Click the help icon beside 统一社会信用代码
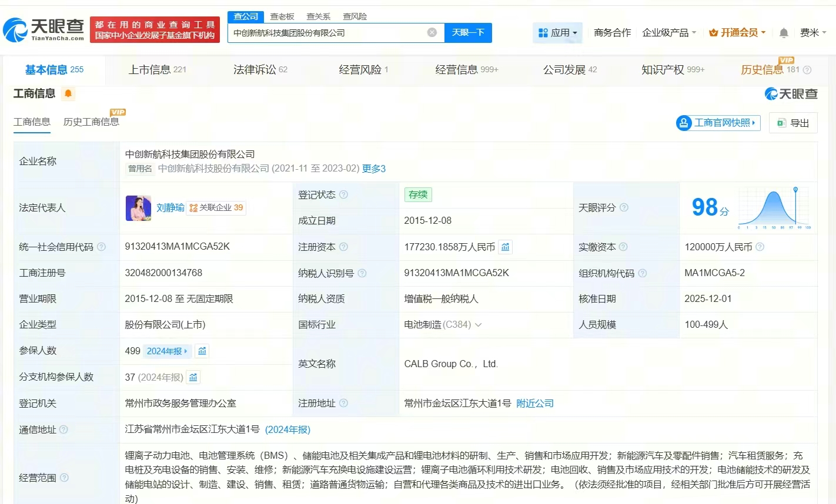Screen dimensions: 836x504 pos(101,247)
